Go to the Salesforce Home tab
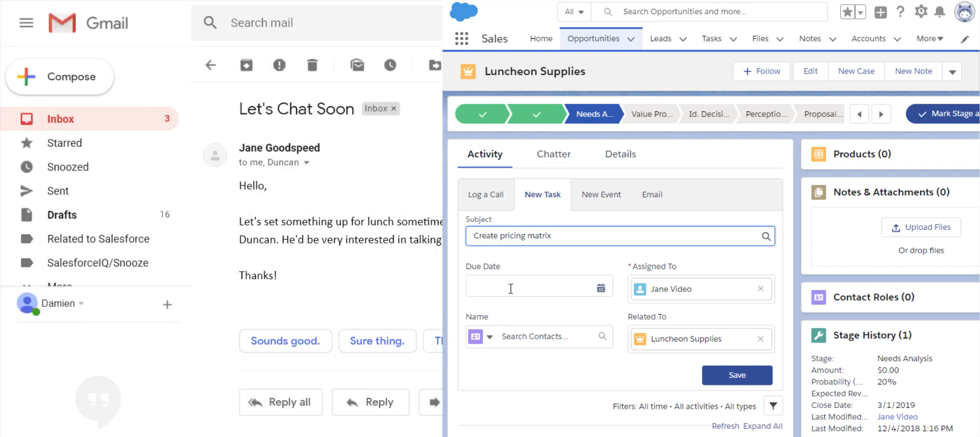 coord(541,39)
